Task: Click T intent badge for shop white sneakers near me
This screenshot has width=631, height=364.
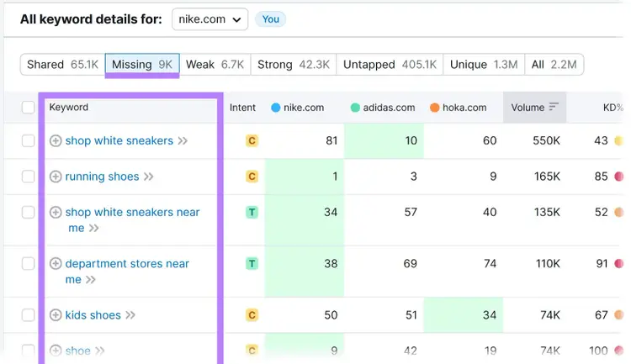Action: tap(252, 212)
